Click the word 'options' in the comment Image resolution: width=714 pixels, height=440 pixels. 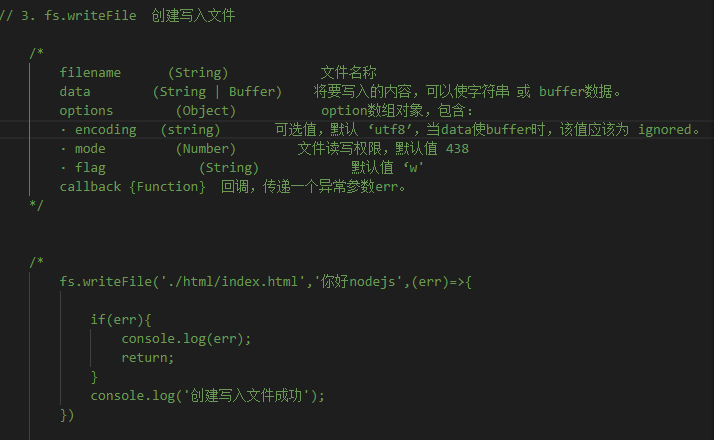coord(86,111)
